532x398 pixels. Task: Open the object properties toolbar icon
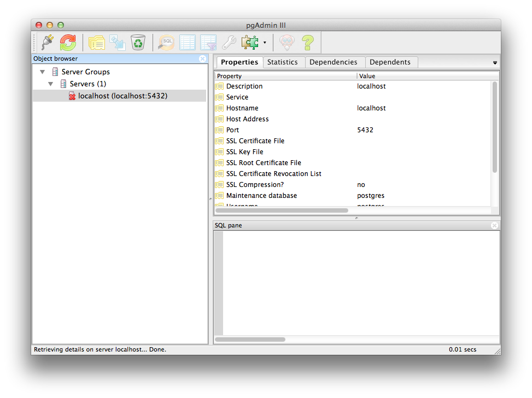click(97, 42)
